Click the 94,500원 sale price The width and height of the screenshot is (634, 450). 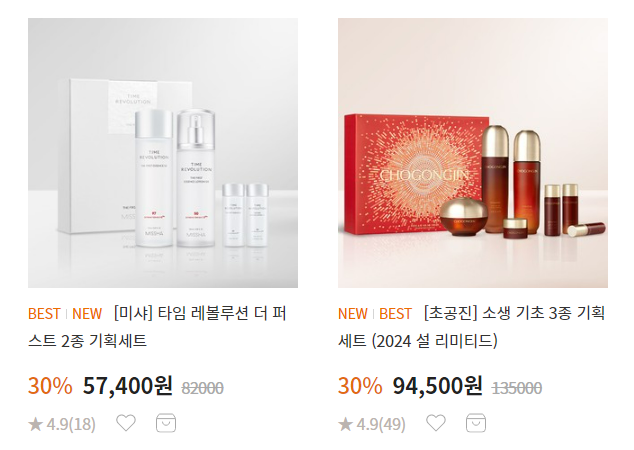click(x=437, y=386)
